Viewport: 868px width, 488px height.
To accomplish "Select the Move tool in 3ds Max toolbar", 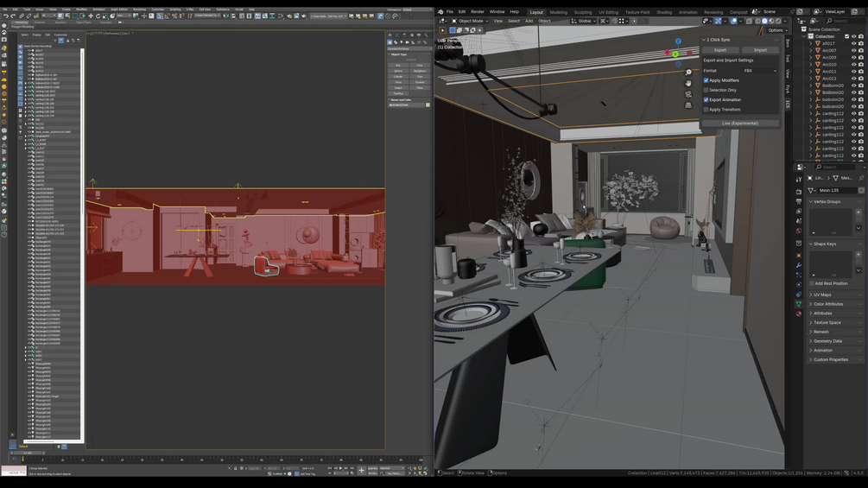I will click(x=91, y=16).
